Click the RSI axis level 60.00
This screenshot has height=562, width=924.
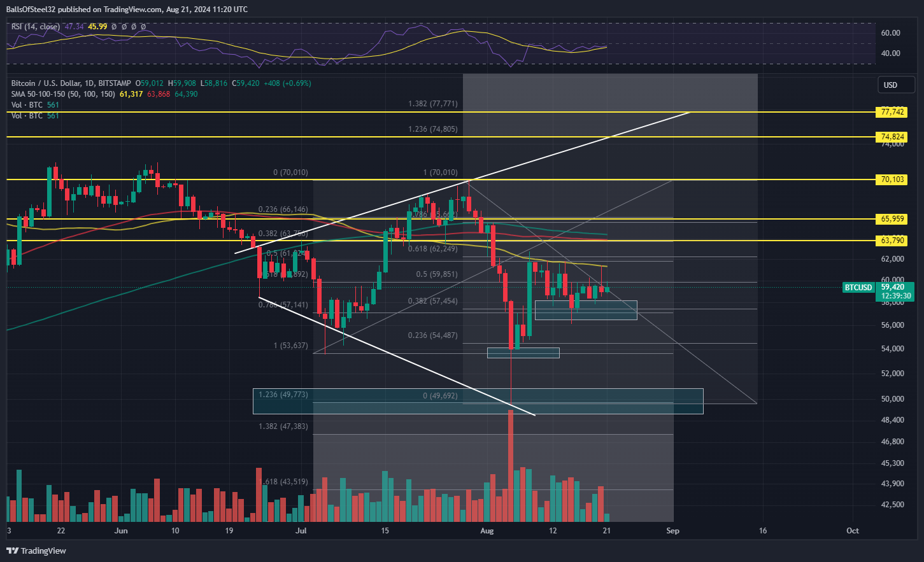click(x=891, y=33)
